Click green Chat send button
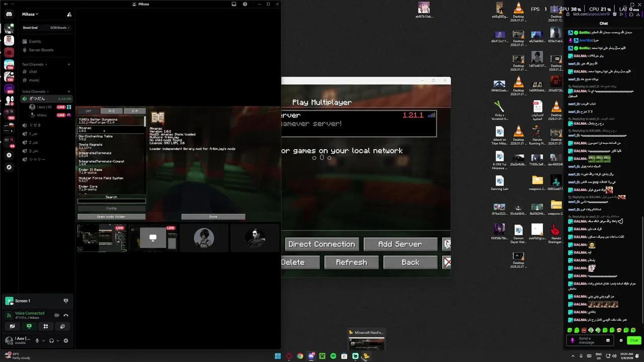Screen dimensions: 644x362 coord(634,340)
